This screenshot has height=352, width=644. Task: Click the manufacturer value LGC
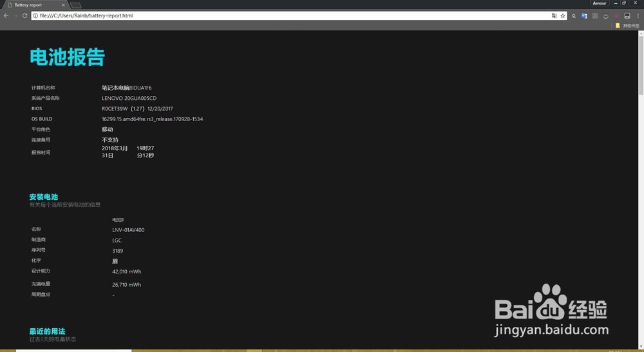coord(117,240)
